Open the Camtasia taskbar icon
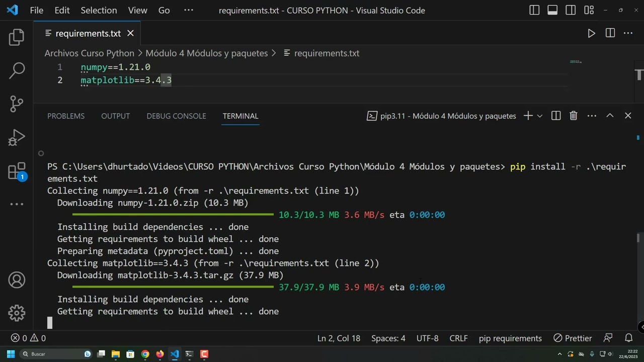The image size is (644, 362). click(204, 354)
